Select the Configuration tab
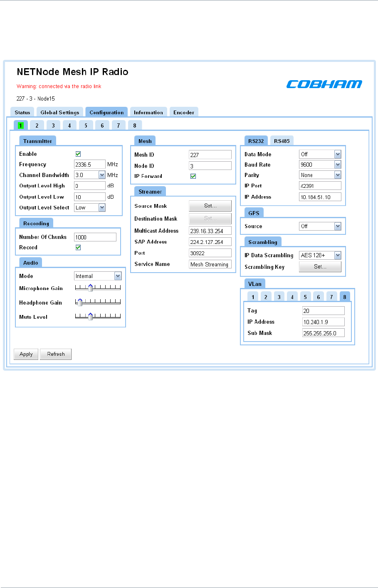 (106, 113)
